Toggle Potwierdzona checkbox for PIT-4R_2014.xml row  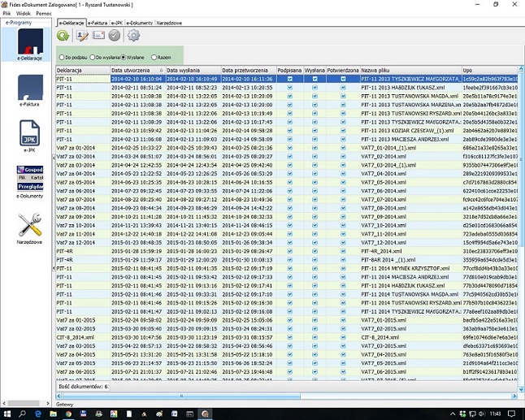pyautogui.click(x=343, y=251)
